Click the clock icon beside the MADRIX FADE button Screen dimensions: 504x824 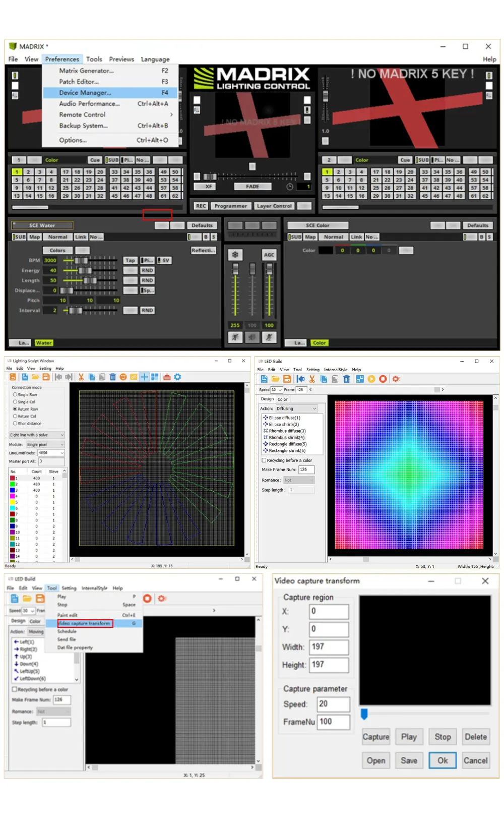290,187
